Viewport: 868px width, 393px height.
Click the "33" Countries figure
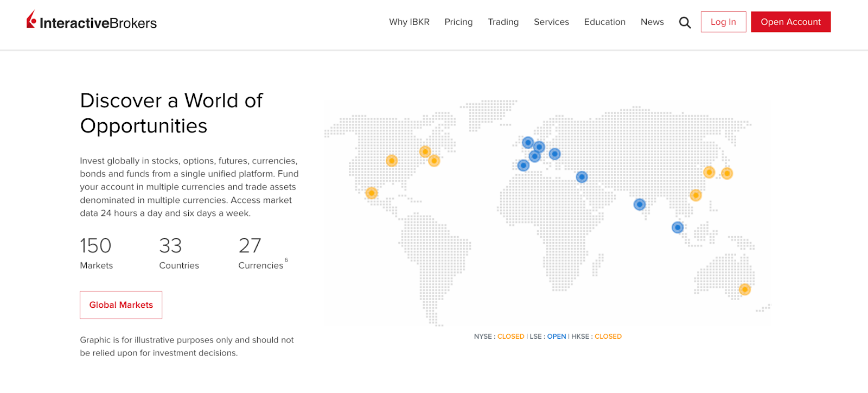tap(170, 246)
